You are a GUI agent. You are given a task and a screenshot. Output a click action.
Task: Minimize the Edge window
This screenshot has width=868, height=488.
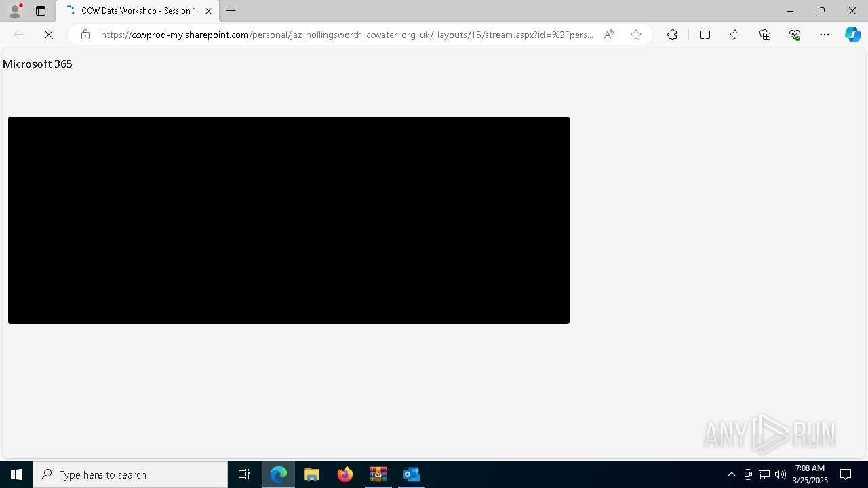pos(789,11)
